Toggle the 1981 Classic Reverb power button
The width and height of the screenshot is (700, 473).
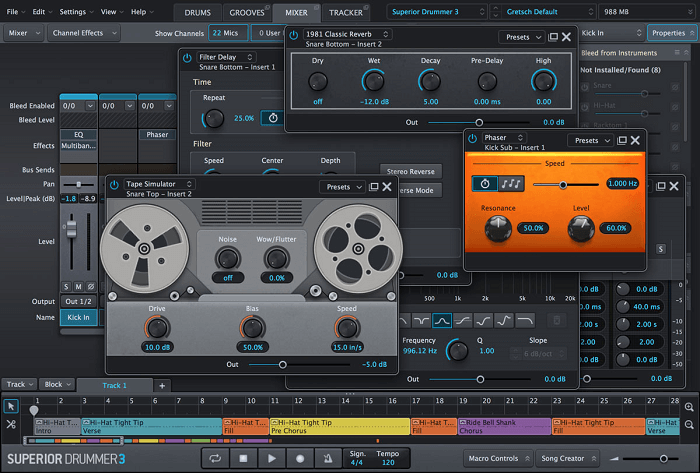point(293,34)
